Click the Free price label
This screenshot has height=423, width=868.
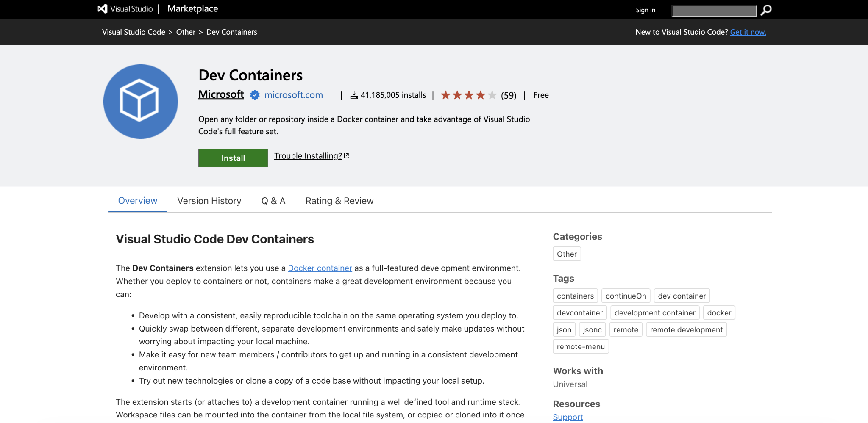(x=541, y=95)
